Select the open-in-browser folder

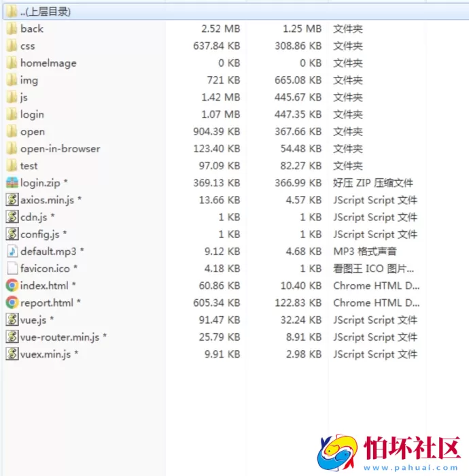60,149
